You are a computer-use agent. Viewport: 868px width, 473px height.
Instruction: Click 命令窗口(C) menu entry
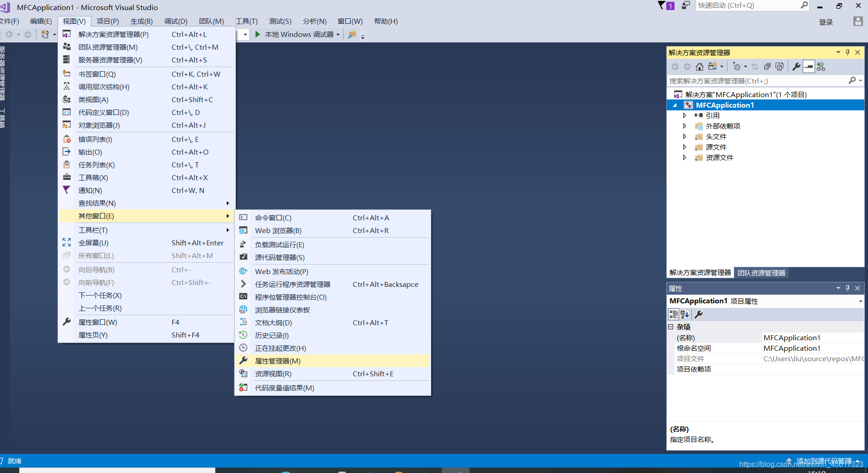332,218
